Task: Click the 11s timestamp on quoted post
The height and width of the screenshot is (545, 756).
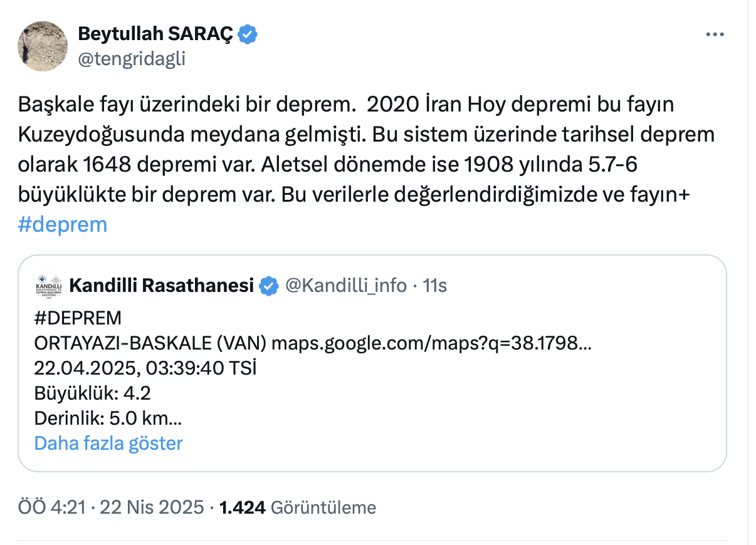Action: point(435,286)
